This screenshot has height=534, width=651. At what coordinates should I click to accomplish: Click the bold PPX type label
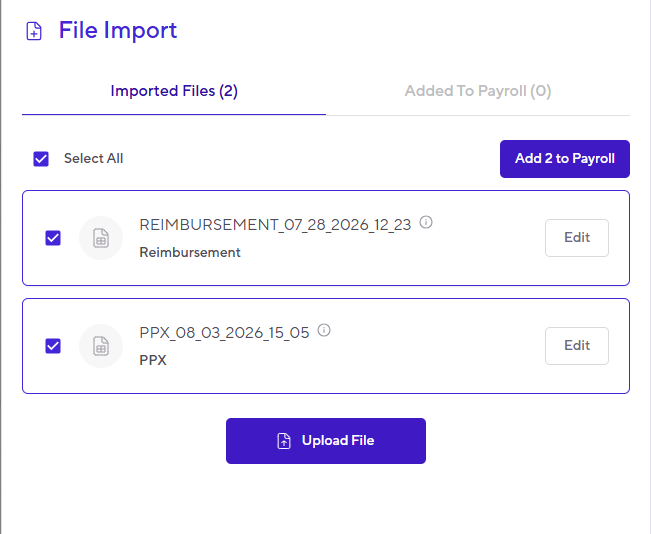(x=153, y=360)
